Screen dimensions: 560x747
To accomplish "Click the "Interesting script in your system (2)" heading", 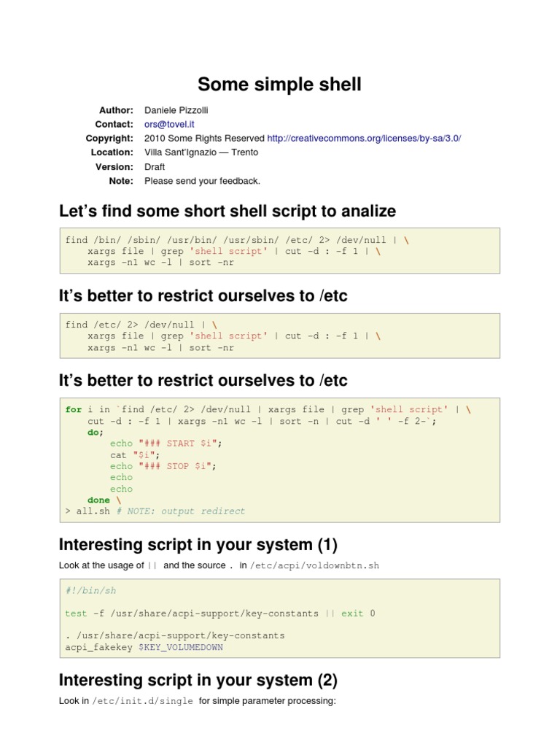I will [x=198, y=680].
